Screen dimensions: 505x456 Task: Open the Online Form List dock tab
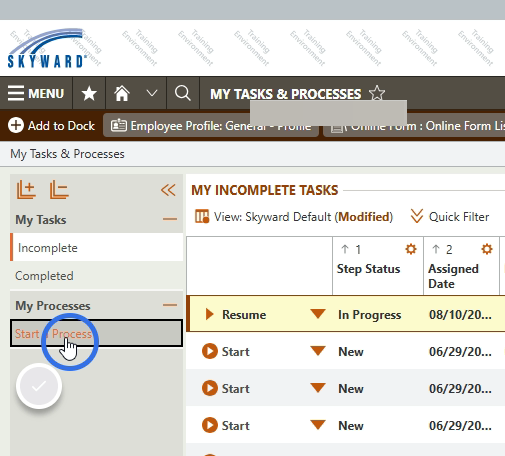tap(414, 126)
